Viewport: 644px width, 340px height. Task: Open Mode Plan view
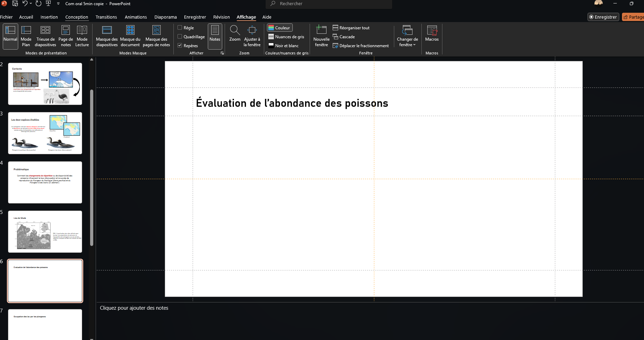click(26, 36)
